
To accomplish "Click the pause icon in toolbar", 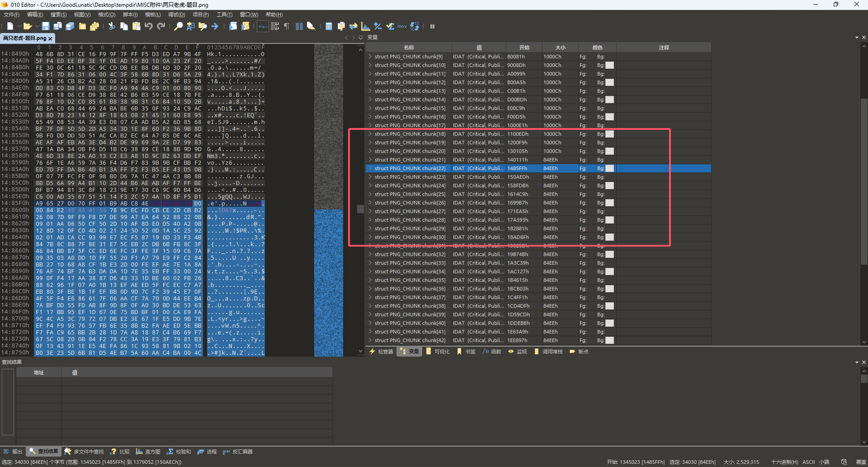I will [432, 26].
